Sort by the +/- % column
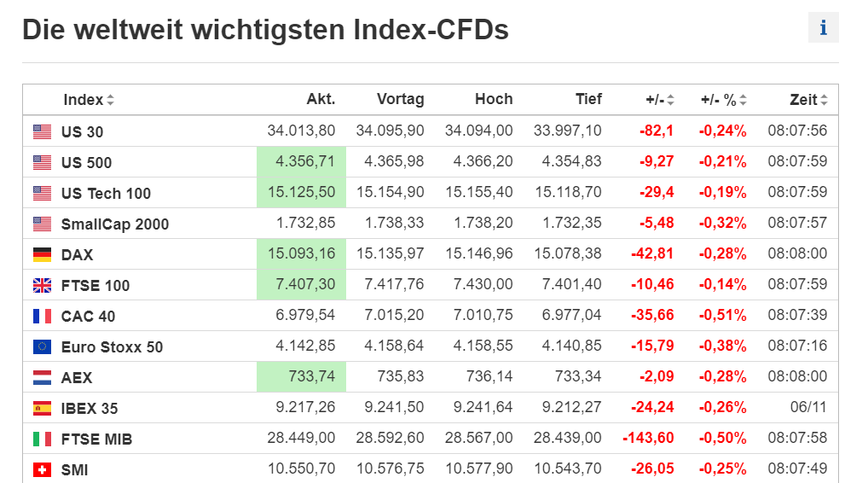Viewport: 868px width, 483px height. point(724,100)
